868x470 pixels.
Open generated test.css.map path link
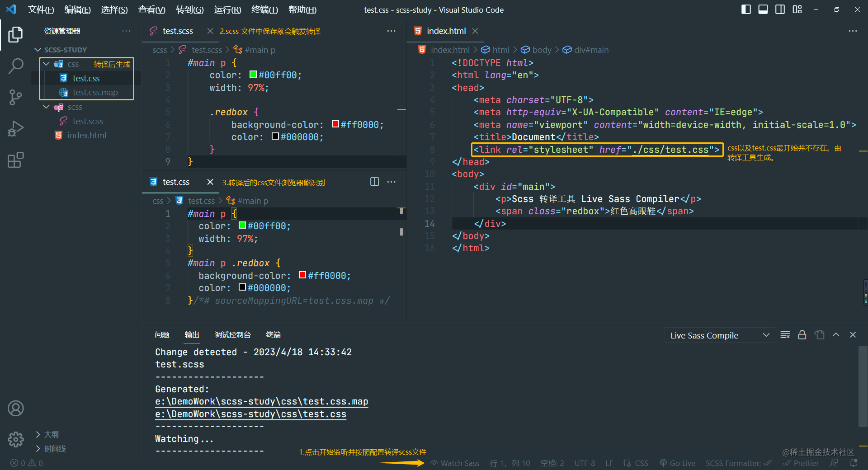[261, 402]
